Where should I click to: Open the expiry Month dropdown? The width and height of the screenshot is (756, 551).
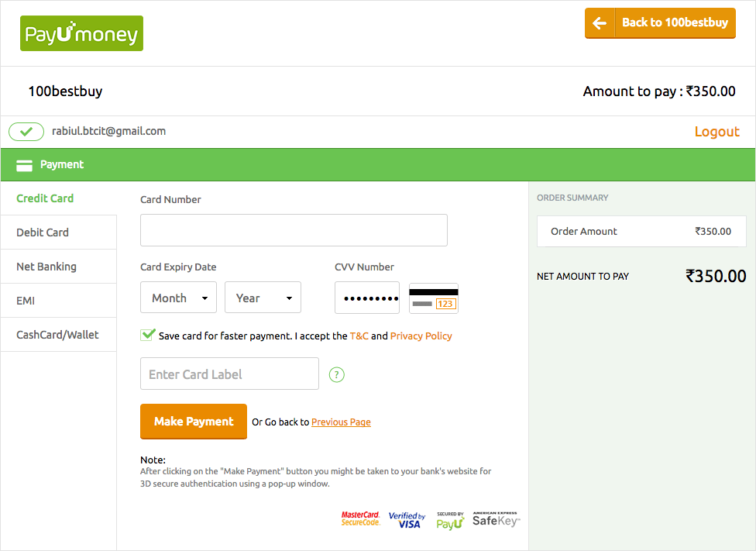pos(178,298)
